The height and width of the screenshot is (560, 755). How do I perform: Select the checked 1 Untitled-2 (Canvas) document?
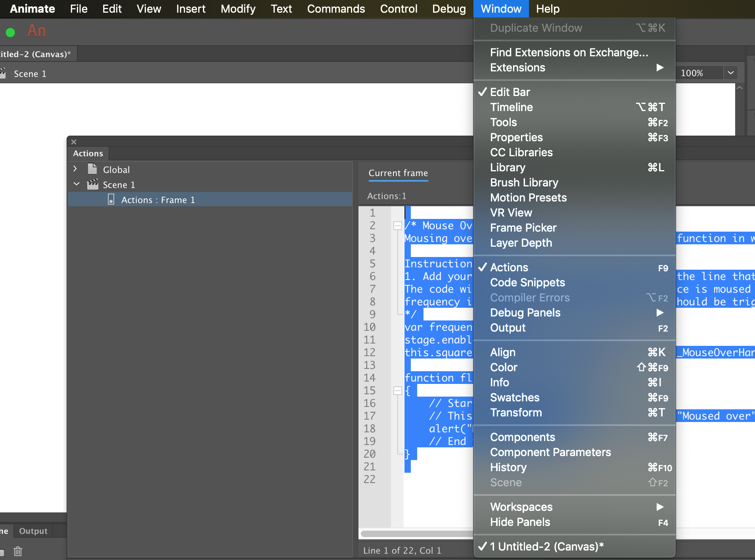(575, 547)
